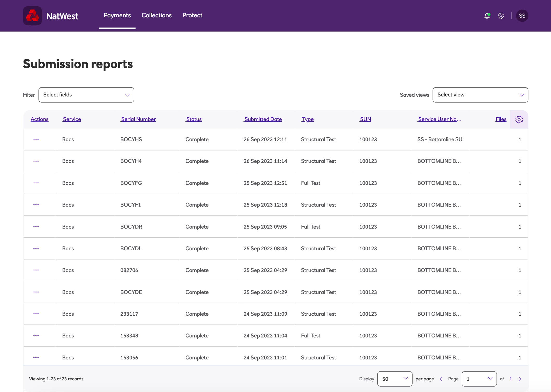Open table column settings gear
This screenshot has width=551, height=392.
click(x=519, y=119)
